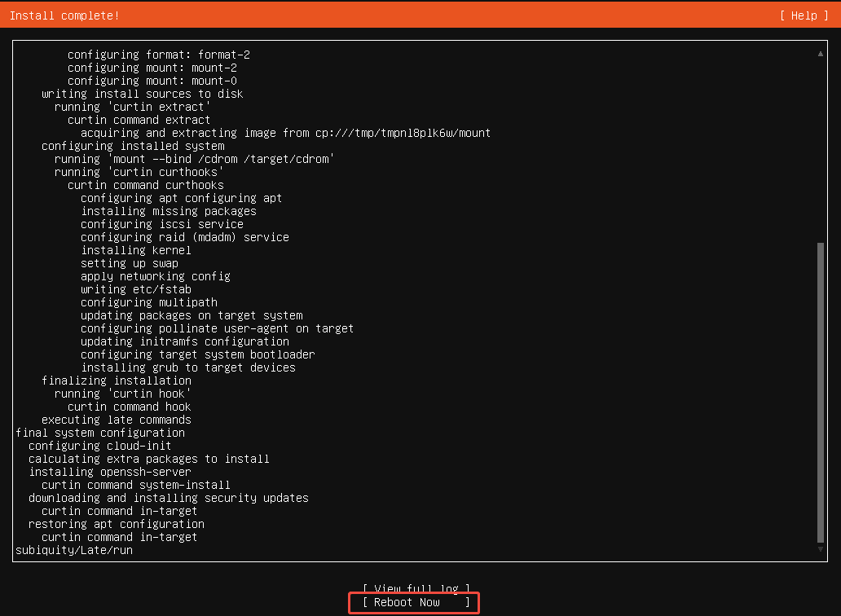
Task: Click 'writing install sources to disk' line
Action: 142,94
